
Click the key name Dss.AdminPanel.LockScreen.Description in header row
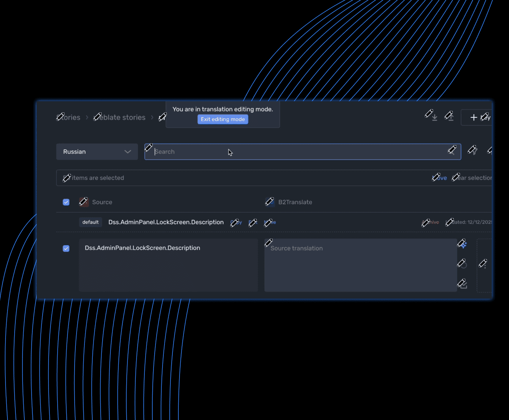166,222
